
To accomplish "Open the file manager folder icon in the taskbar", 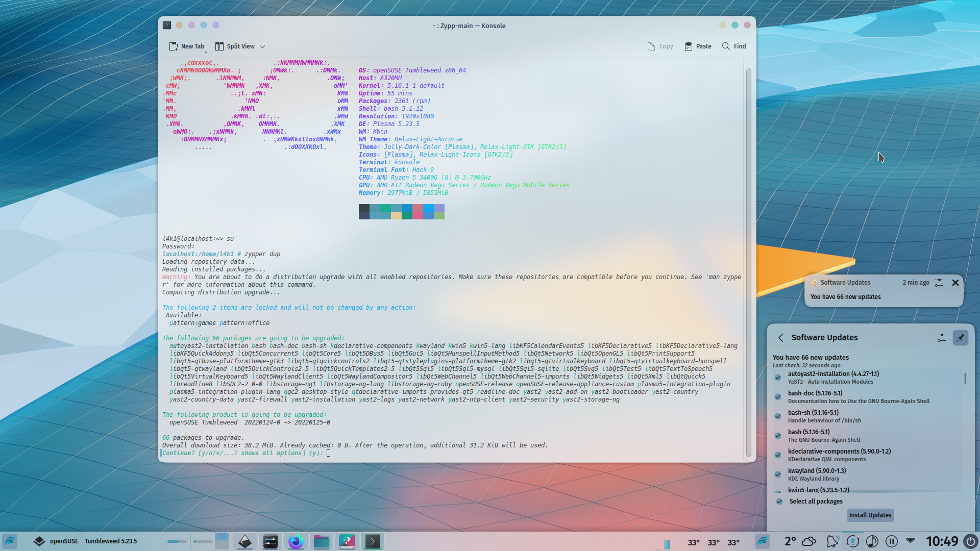I will click(x=322, y=541).
